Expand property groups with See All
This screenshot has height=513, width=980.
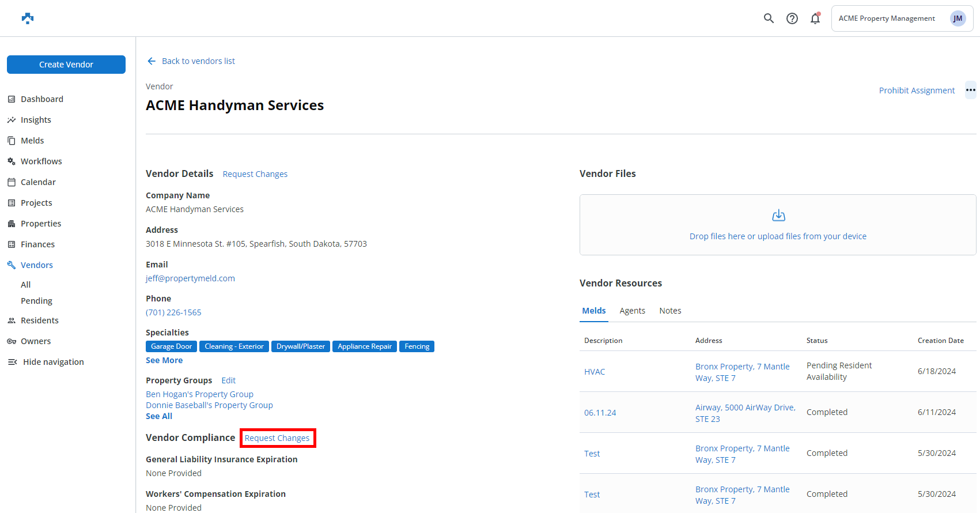coord(159,416)
